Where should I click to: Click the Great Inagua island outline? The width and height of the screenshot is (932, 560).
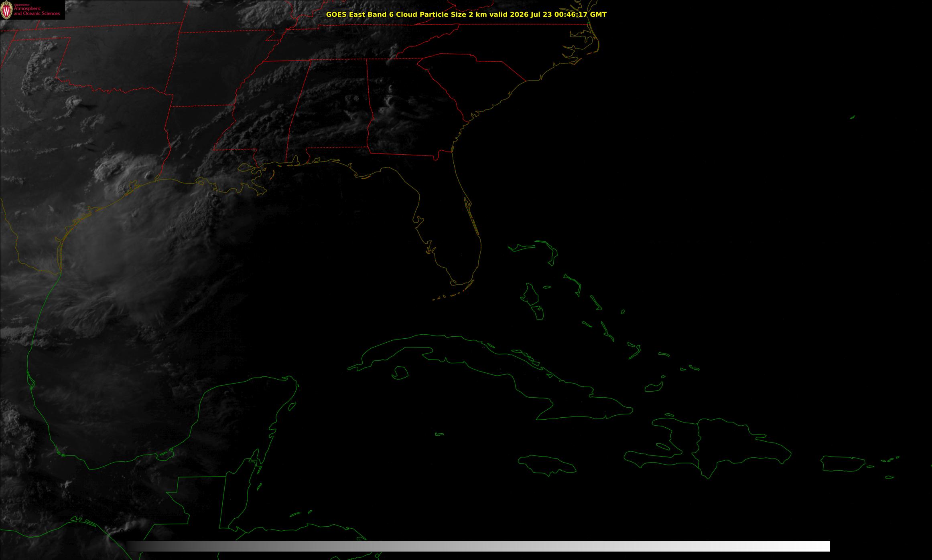point(654,387)
